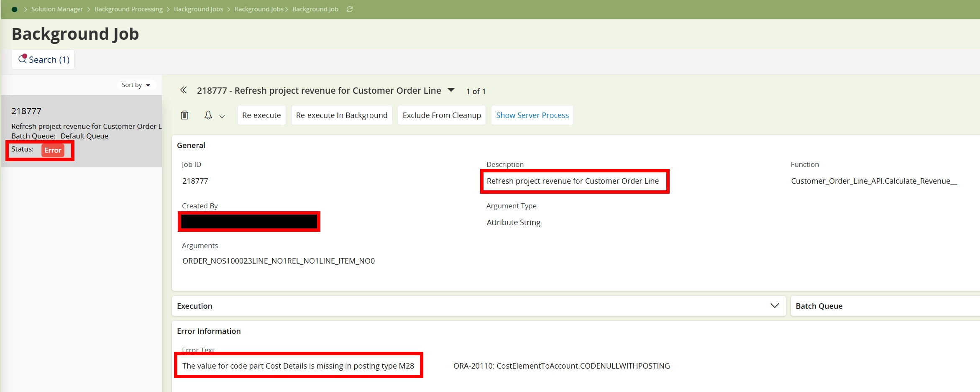Click the 1 of 1 record counter

(476, 91)
